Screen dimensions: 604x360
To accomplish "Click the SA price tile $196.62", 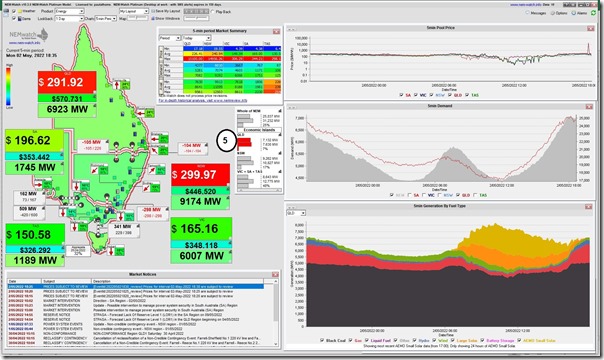I will (34, 141).
